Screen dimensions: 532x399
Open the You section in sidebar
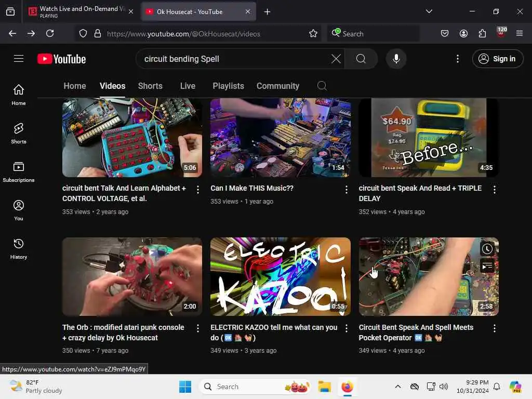[x=19, y=210]
